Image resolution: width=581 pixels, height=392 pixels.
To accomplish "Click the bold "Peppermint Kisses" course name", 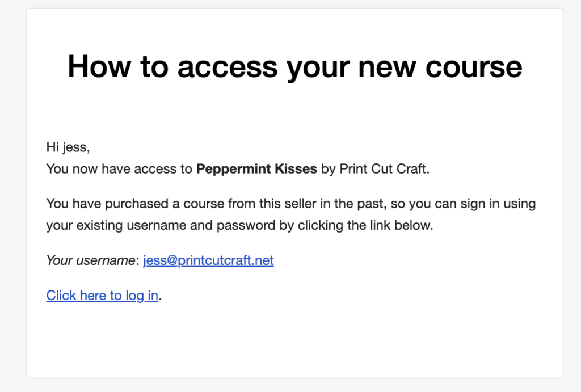I will click(256, 169).
